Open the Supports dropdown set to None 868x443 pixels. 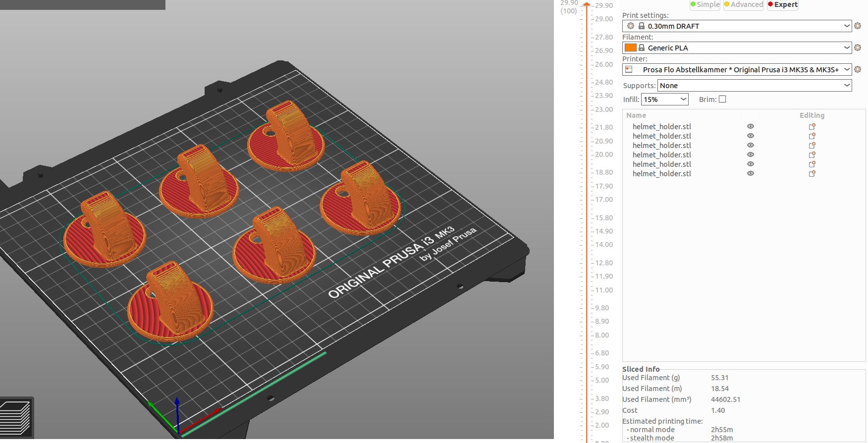(x=755, y=86)
